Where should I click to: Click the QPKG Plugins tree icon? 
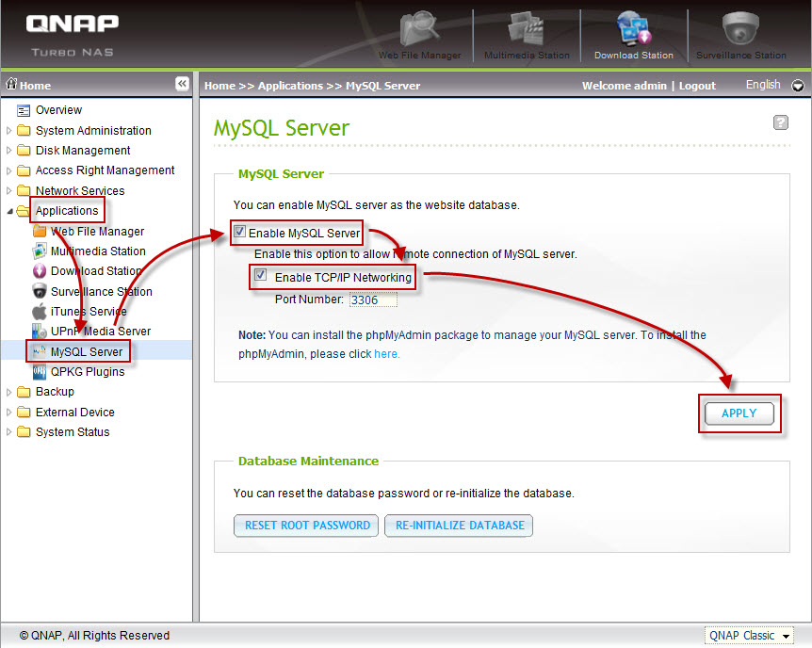40,372
